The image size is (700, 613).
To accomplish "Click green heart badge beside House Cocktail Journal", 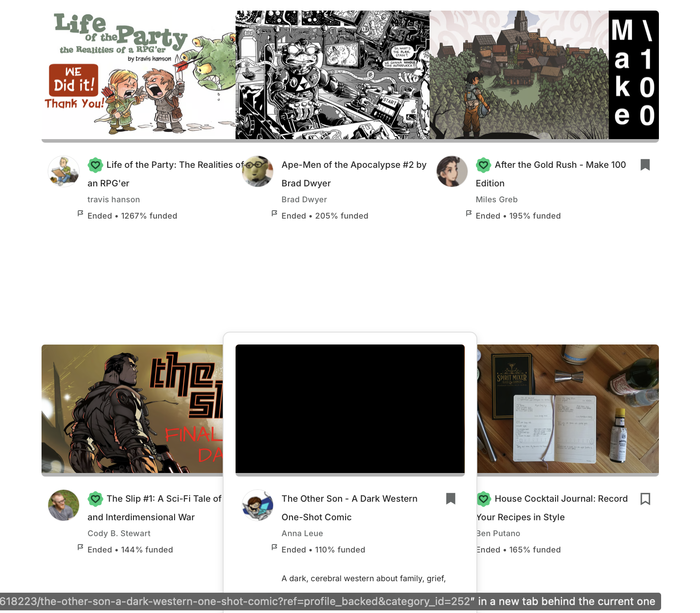I will 484,499.
